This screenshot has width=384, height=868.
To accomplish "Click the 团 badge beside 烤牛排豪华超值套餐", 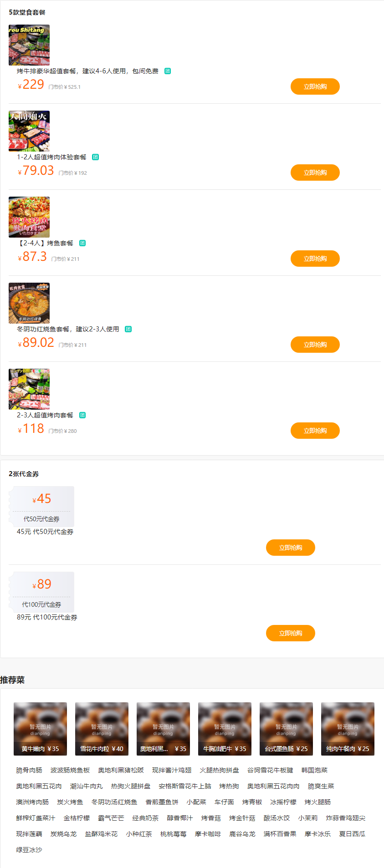I will point(168,71).
